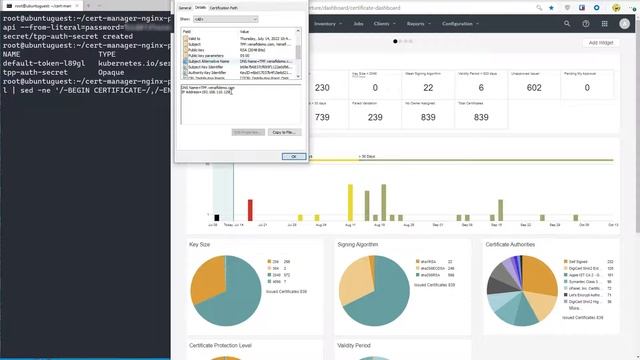Image resolution: width=640 pixels, height=360 pixels.
Task: Expand the Inventory menu
Action: coord(328,24)
